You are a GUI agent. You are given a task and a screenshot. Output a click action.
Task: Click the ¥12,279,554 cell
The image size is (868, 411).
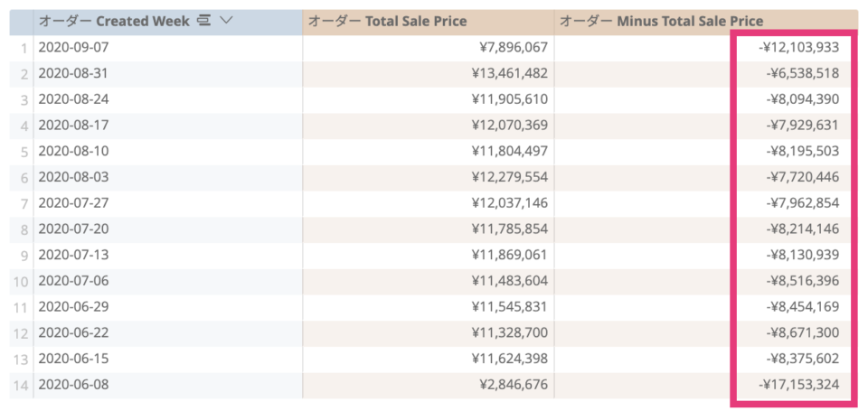(x=509, y=177)
